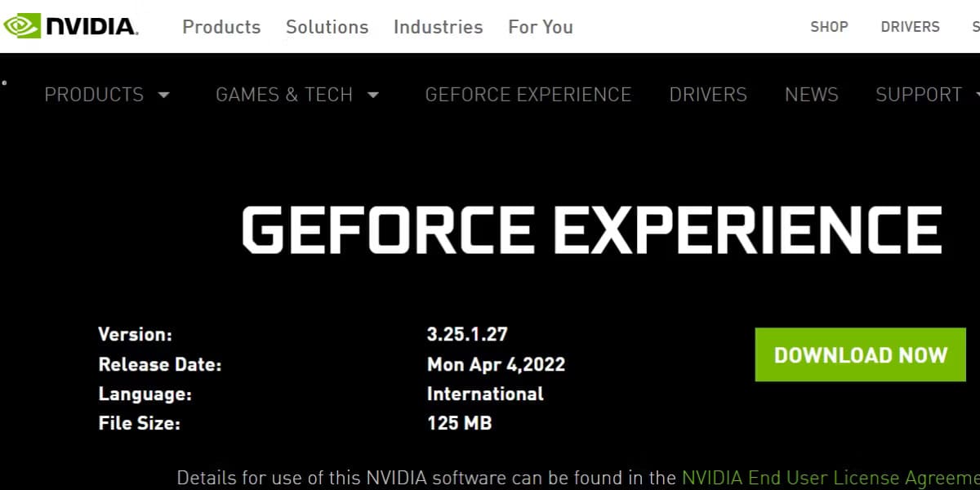Open the Industries menu
Screen dimensions: 980x490
click(x=438, y=27)
